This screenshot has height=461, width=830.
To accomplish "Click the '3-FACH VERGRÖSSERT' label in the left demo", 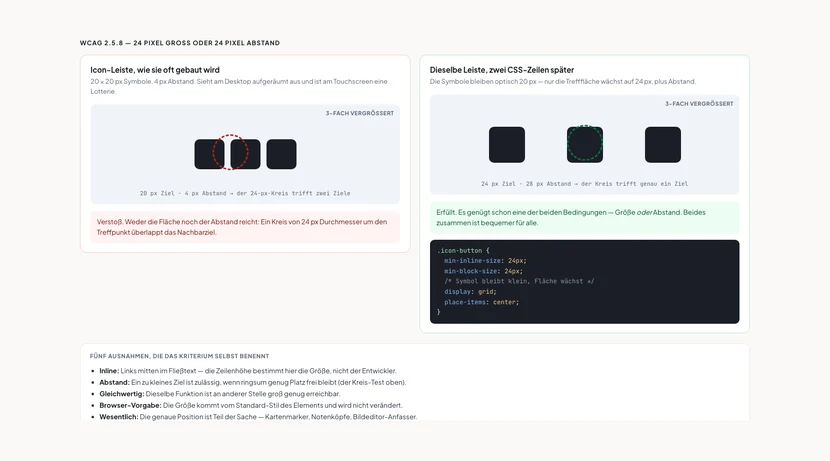I will pos(359,113).
